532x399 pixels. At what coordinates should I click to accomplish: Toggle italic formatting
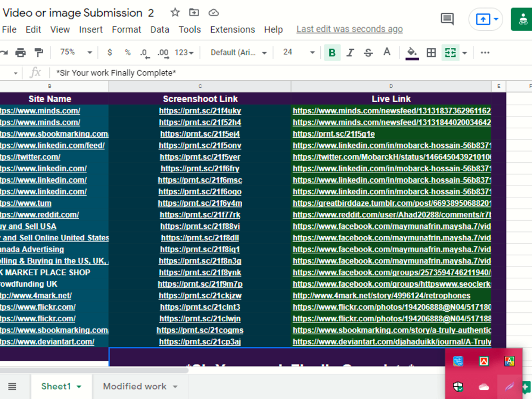(x=350, y=53)
